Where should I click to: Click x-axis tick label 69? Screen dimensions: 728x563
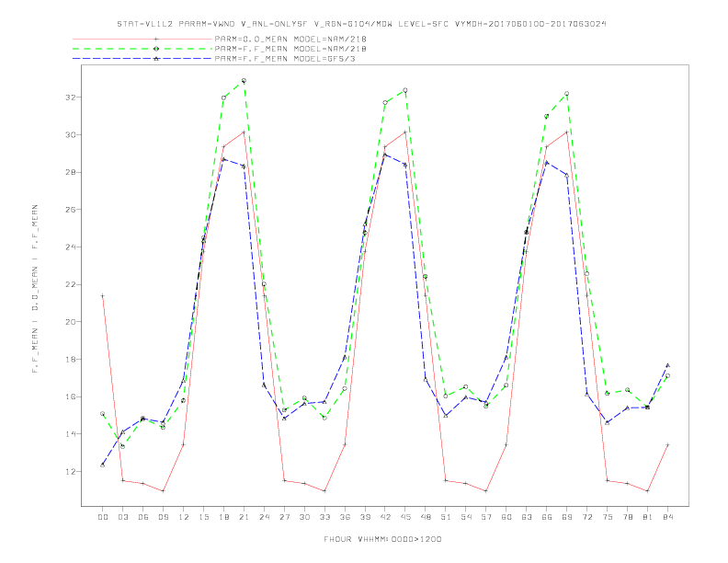(567, 517)
